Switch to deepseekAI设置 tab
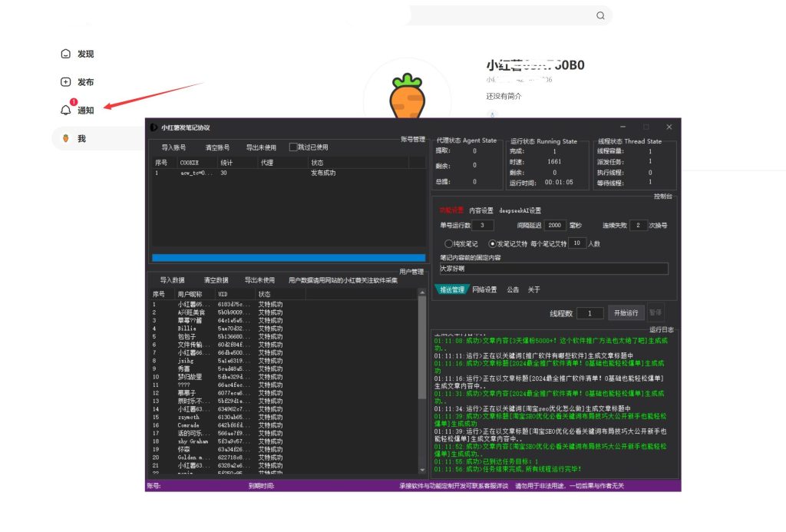 pos(520,210)
